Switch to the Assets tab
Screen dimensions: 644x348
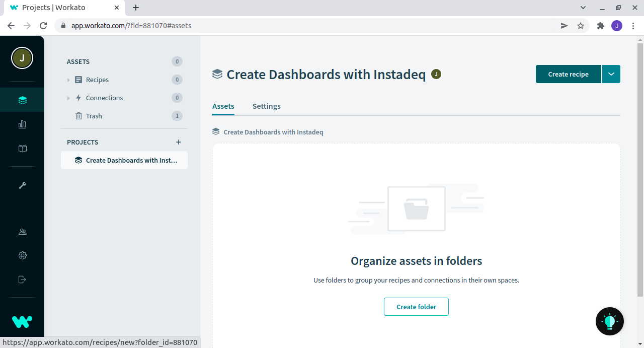223,106
